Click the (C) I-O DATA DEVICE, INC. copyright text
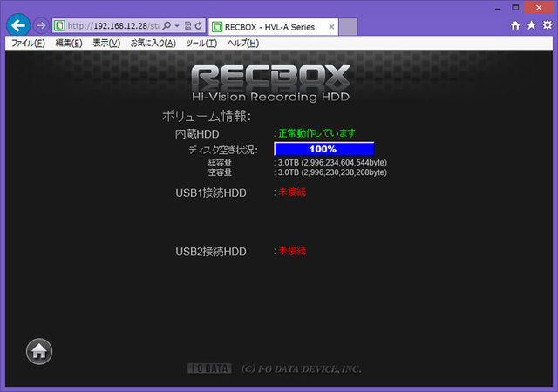558x392 pixels. [301, 368]
